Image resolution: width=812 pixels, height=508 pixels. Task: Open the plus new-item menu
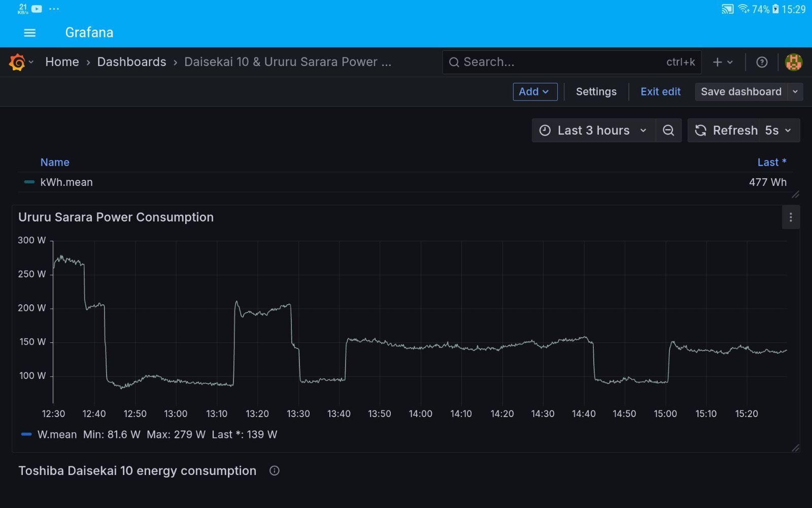[x=717, y=62]
